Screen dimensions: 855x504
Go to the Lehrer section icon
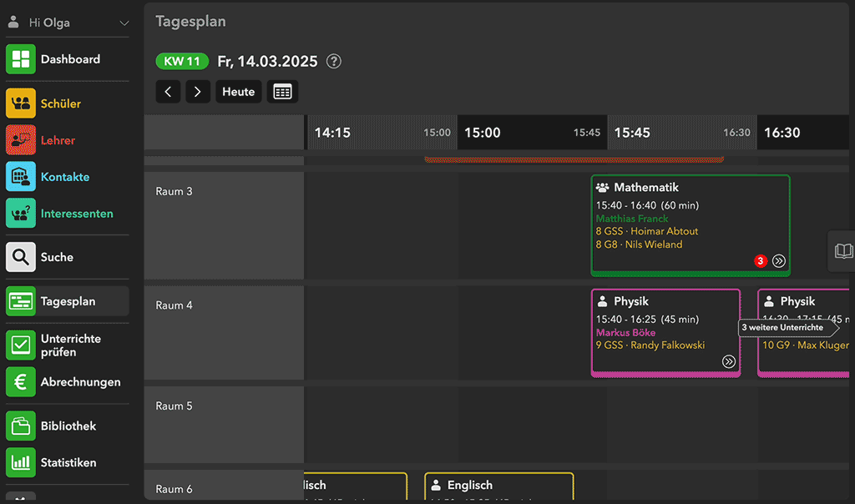tap(21, 140)
